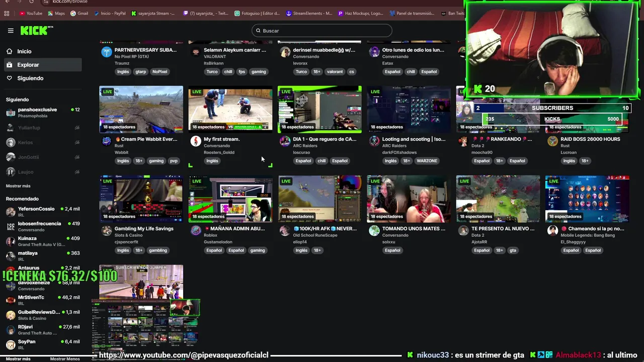The height and width of the screenshot is (362, 644).
Task: Open recommended channel RDjavi
Action: pyautogui.click(x=43, y=330)
